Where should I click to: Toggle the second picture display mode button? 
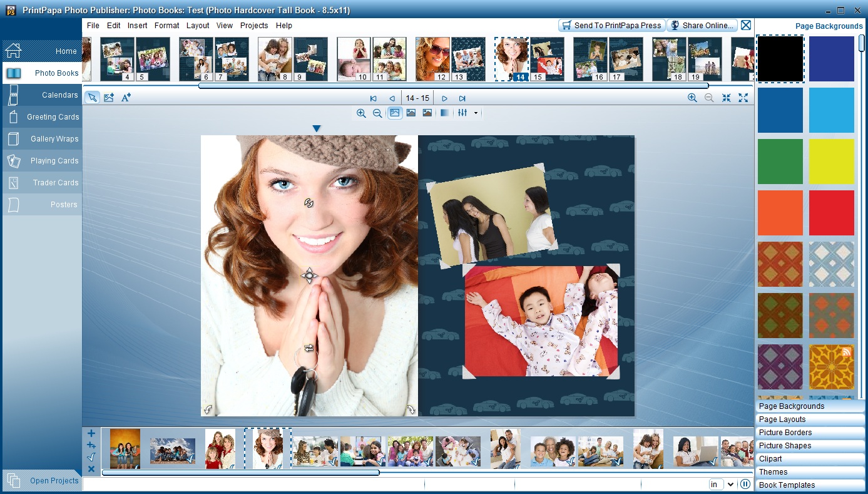pyautogui.click(x=411, y=113)
